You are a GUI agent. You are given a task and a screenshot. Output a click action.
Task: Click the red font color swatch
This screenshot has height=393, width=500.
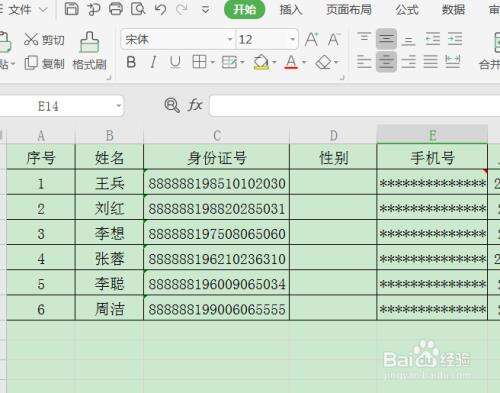291,62
